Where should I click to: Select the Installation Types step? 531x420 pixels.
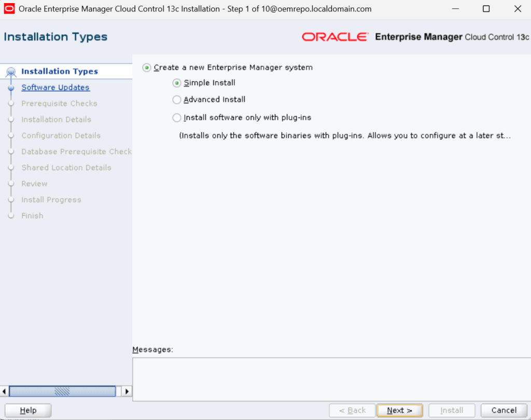(60, 72)
